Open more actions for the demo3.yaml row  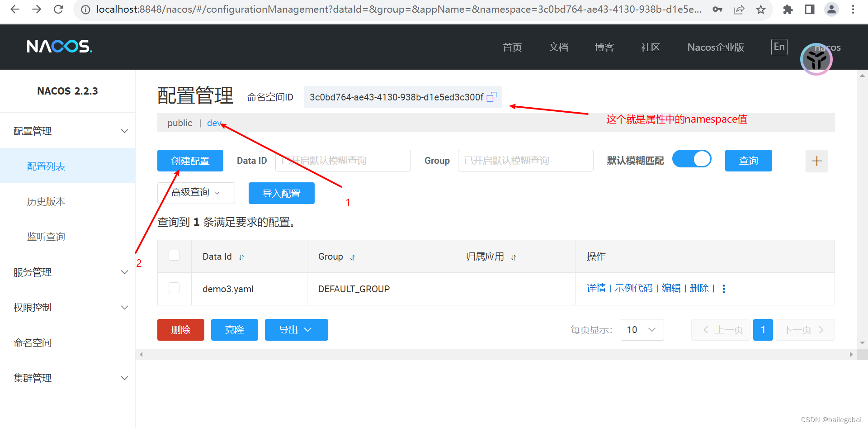[724, 289]
